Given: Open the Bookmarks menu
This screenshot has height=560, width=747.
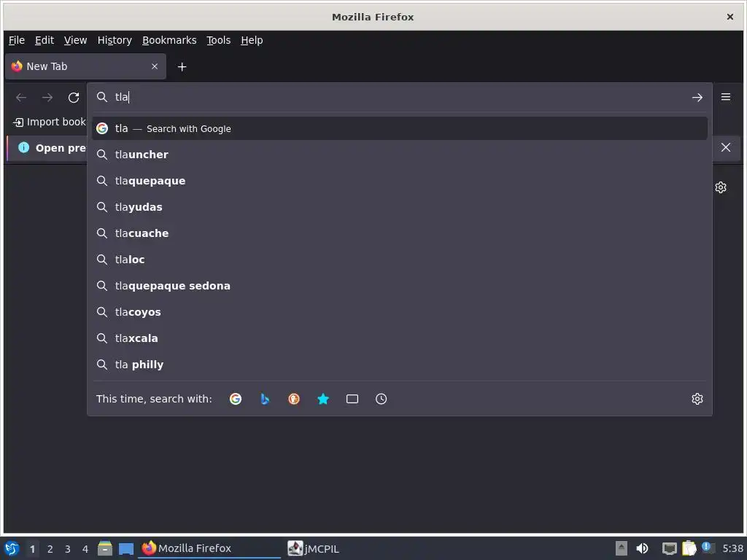Looking at the screenshot, I should 169,41.
